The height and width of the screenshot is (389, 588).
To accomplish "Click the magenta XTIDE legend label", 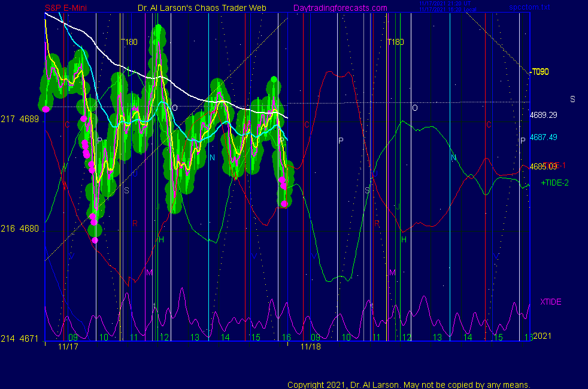I will click(x=550, y=302).
